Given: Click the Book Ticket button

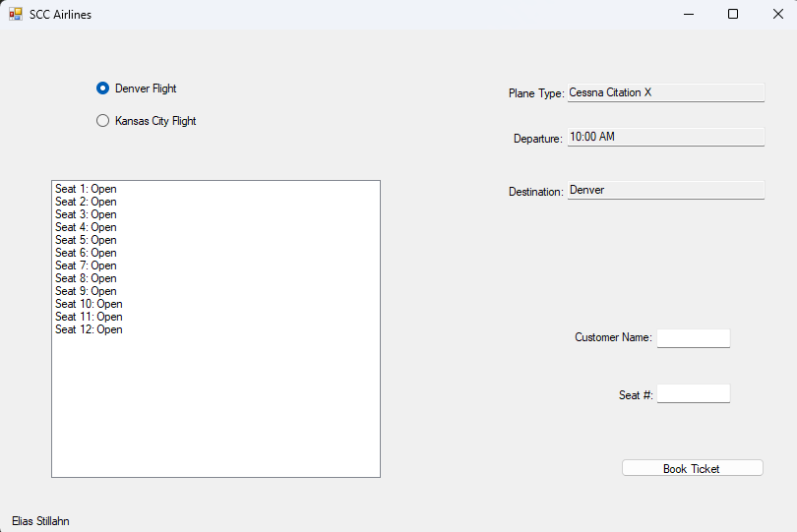Looking at the screenshot, I should [692, 468].
